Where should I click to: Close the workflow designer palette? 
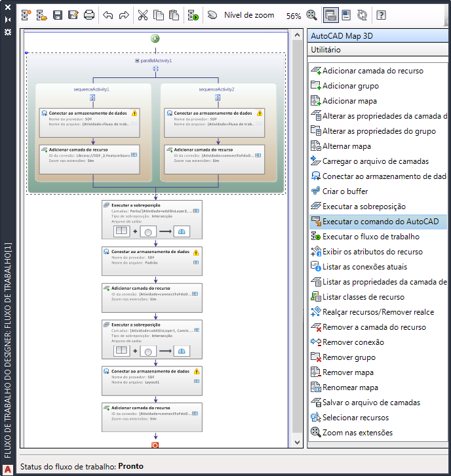coord(8,7)
